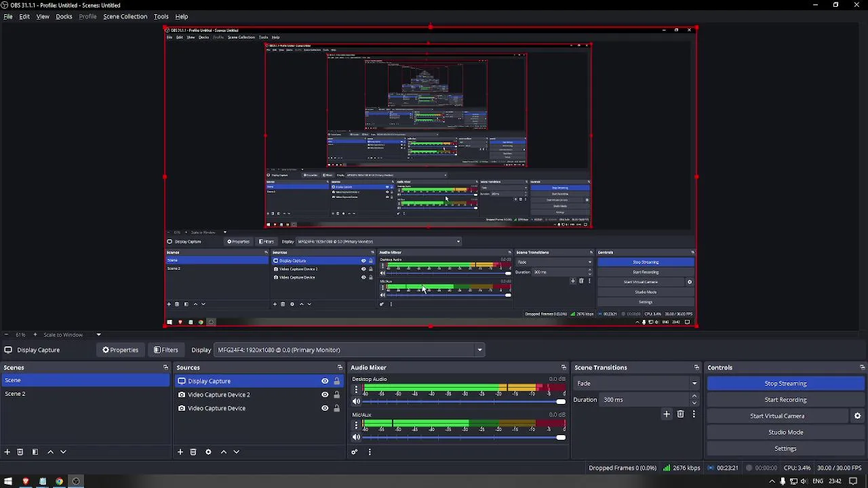This screenshot has height=488, width=868.
Task: Undock the Controls panel
Action: coord(862,367)
